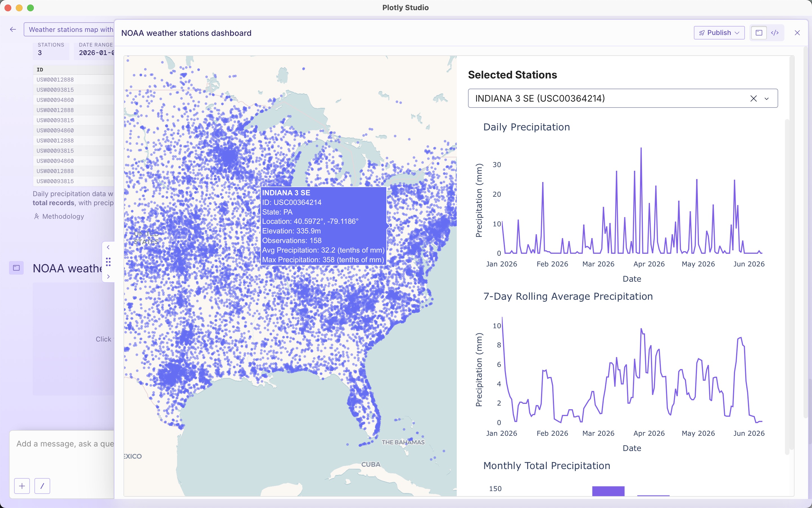Click the STATIONS count value 3
812x508 pixels.
[x=40, y=53]
